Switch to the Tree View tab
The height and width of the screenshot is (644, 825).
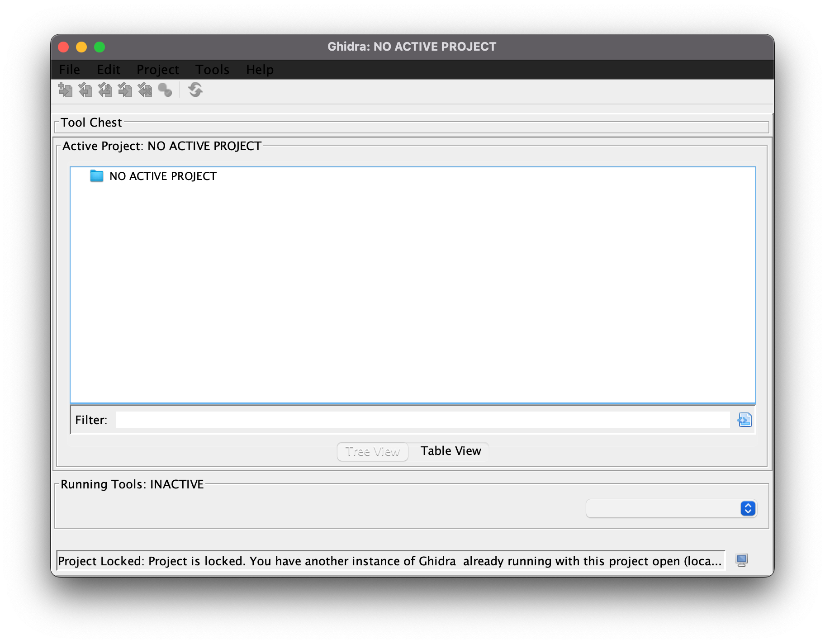click(x=373, y=451)
